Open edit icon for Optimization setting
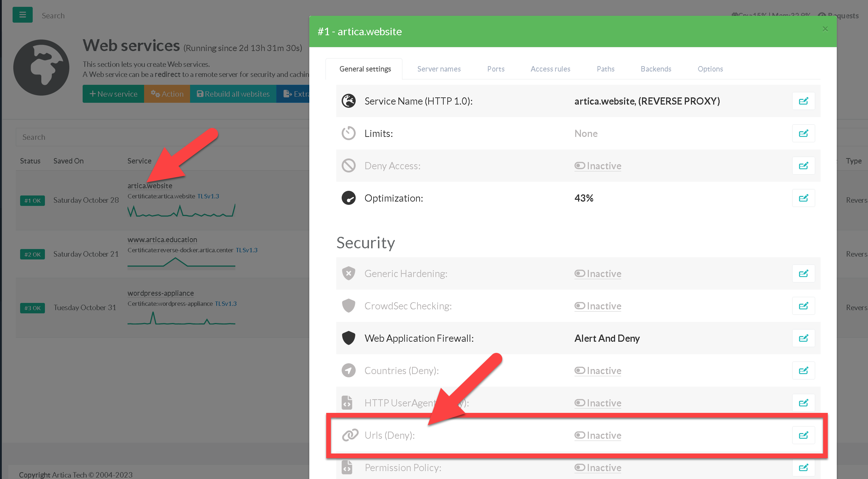Image resolution: width=868 pixels, height=479 pixels. [803, 198]
